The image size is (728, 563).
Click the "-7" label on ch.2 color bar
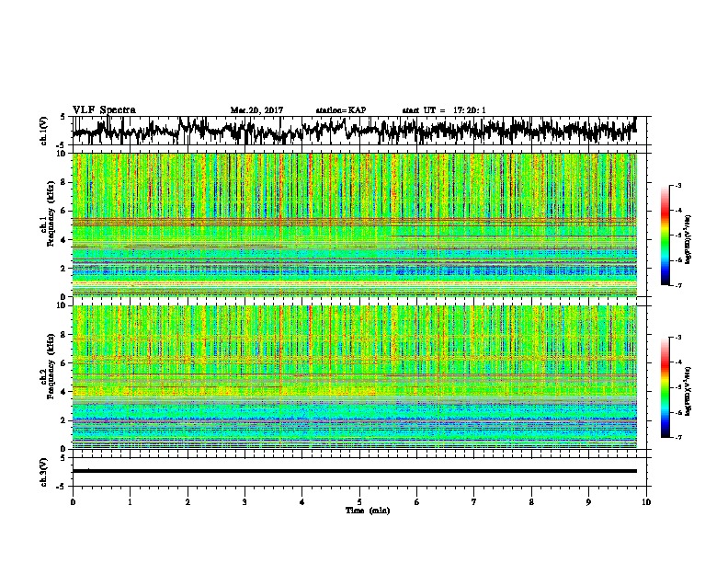coord(677,437)
